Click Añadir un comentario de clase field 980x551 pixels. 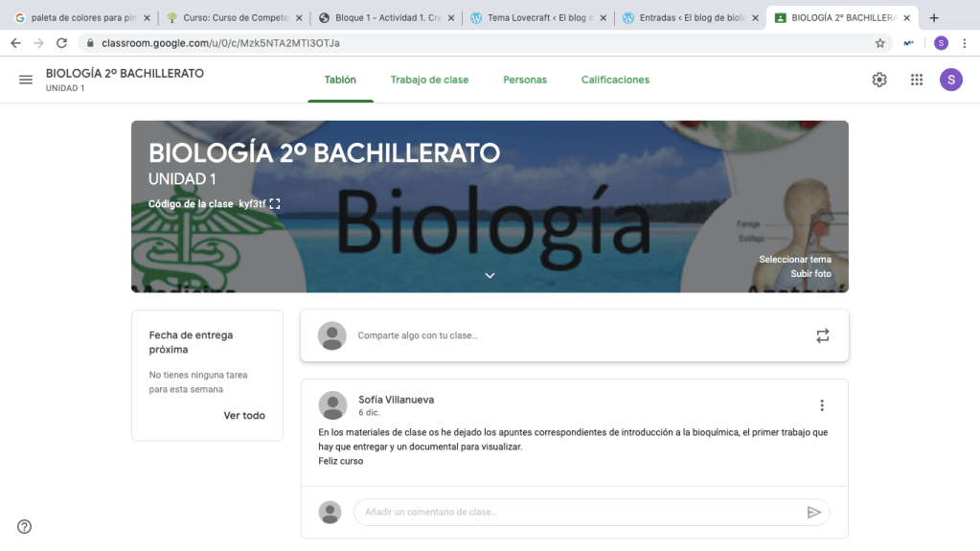[x=591, y=513]
